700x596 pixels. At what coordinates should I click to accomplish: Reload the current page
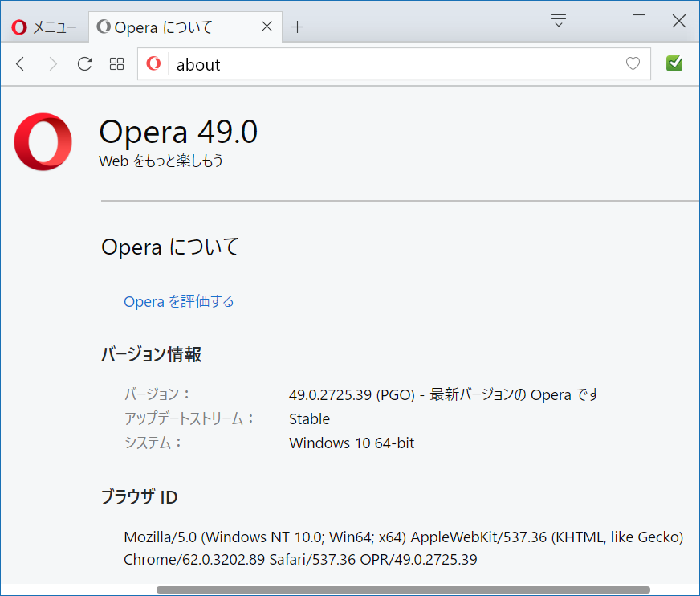point(84,64)
